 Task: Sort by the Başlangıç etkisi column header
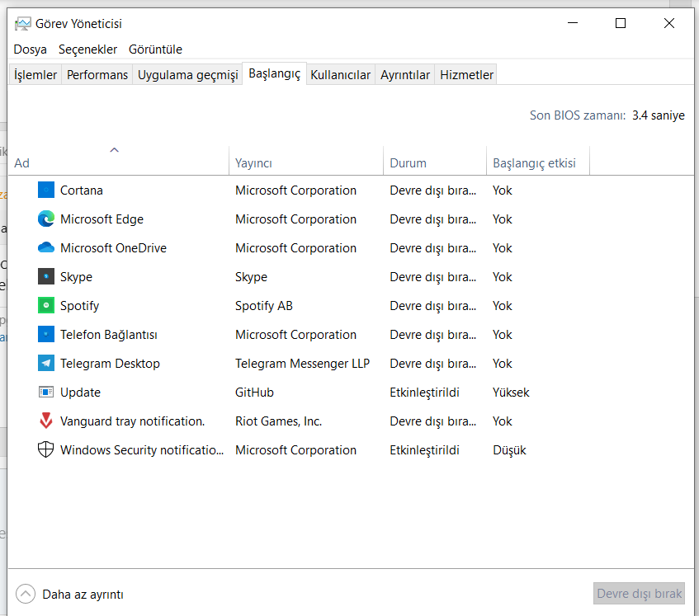[538, 161]
